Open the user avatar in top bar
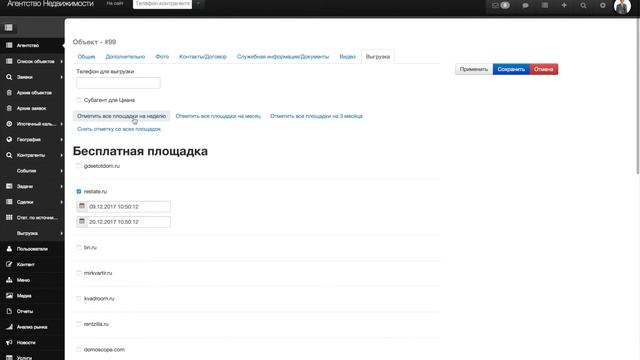The height and width of the screenshot is (360, 640). point(622,6)
